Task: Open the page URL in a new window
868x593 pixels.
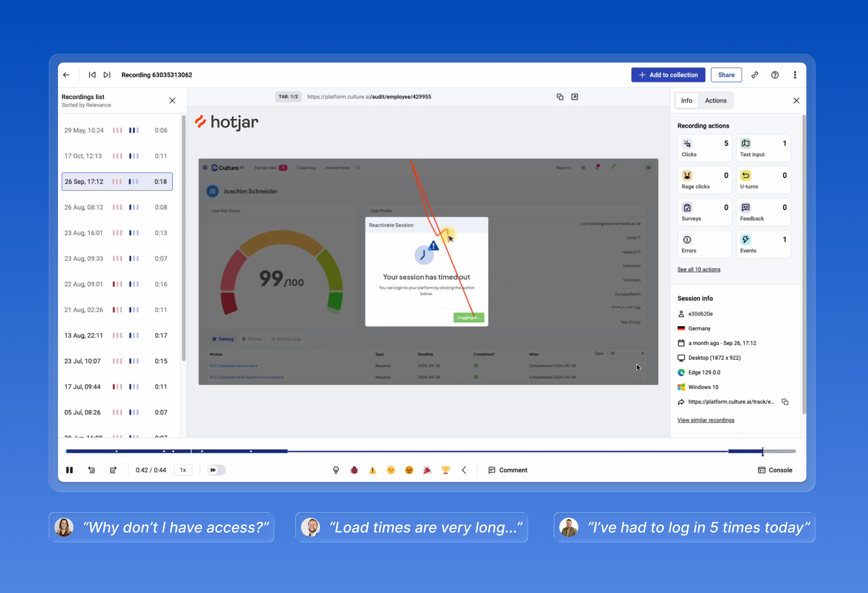Action: [x=575, y=97]
